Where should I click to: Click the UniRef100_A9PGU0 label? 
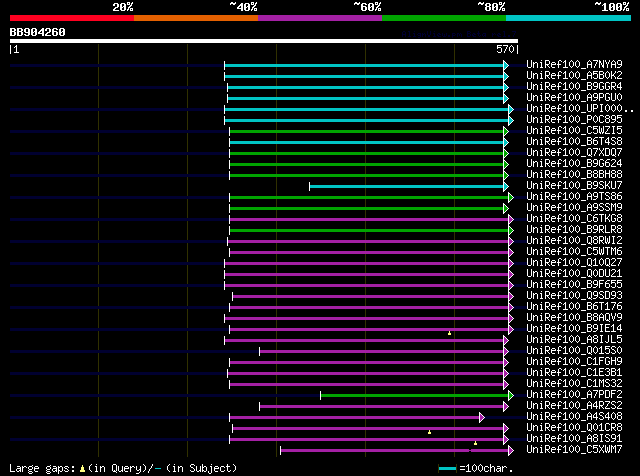pyautogui.click(x=574, y=98)
